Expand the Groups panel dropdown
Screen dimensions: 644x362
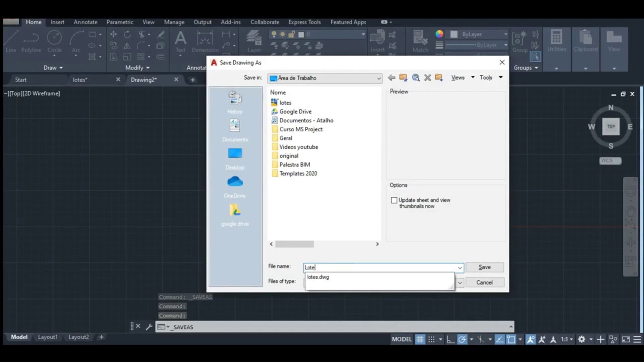point(526,68)
